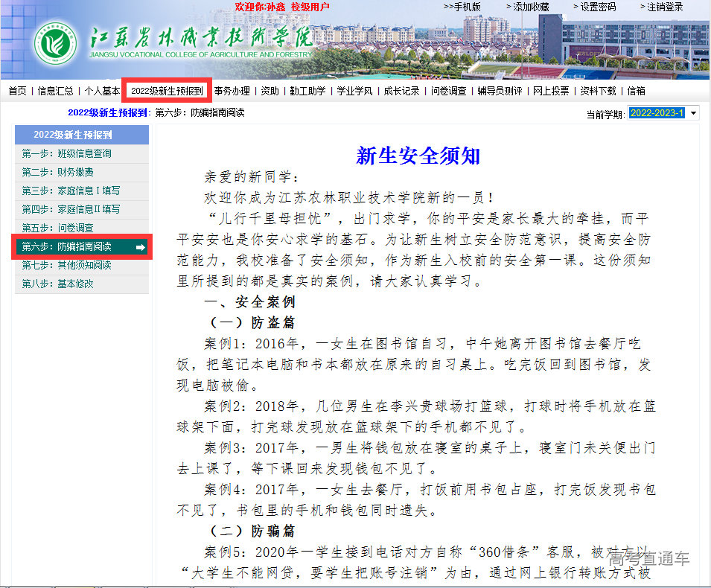The height and width of the screenshot is (588, 711).
Task: Open the 辅导员测评 menu item
Action: coord(500,91)
